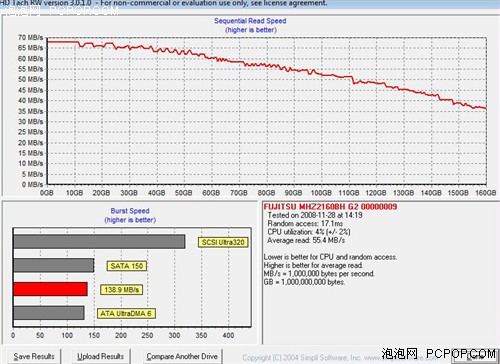Image resolution: width=500 pixels, height=364 pixels.
Task: Click the MB/s = 1,000,000 bytes note
Action: tap(319, 274)
